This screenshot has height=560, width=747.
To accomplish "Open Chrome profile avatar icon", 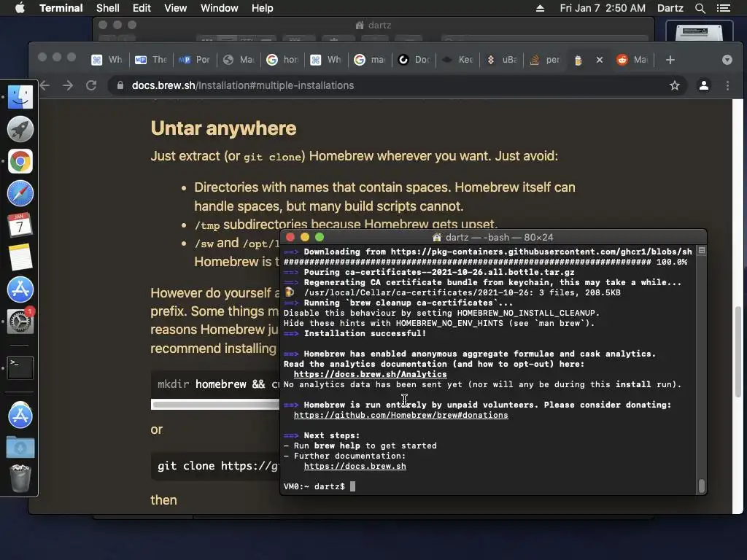I will 704,85.
